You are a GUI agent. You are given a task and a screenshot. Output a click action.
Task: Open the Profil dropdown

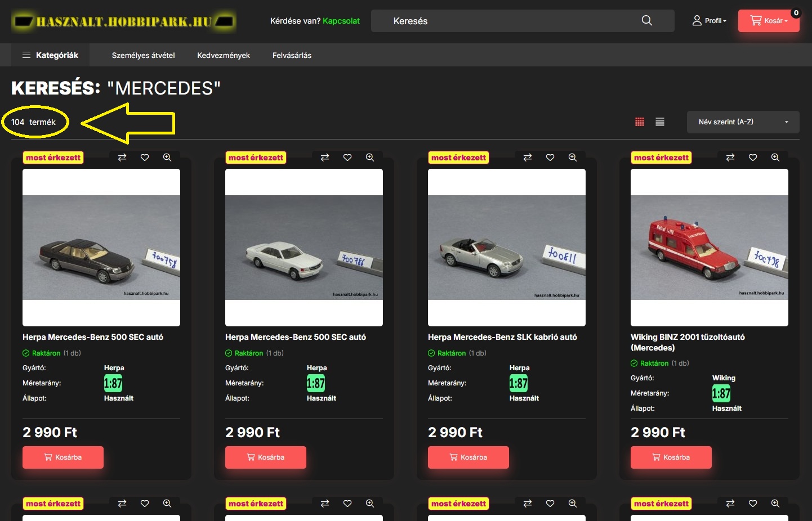coord(710,21)
